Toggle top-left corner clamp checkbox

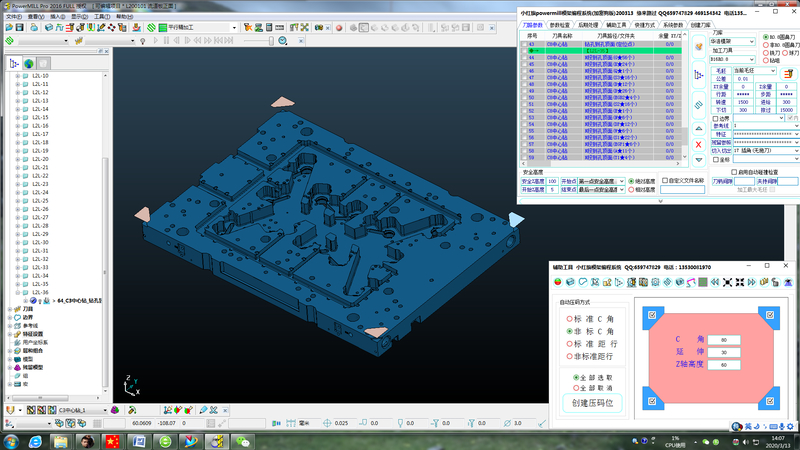coord(652,315)
